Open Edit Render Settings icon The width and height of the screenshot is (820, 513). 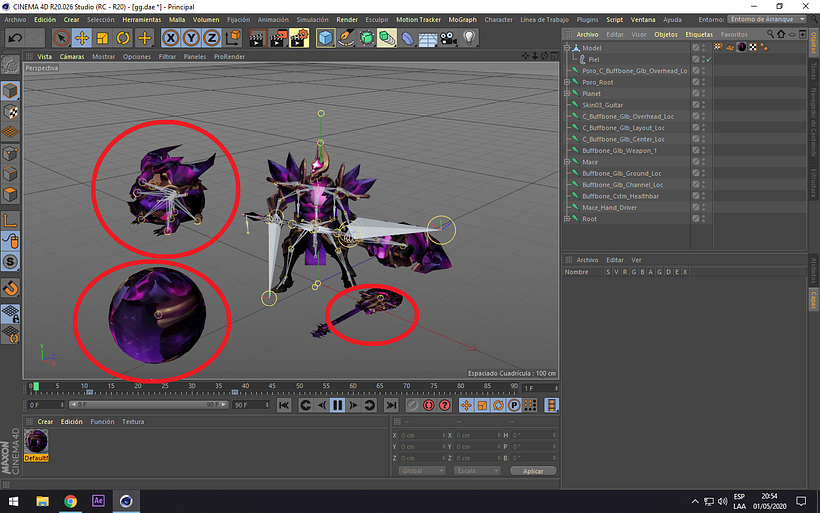pos(299,38)
